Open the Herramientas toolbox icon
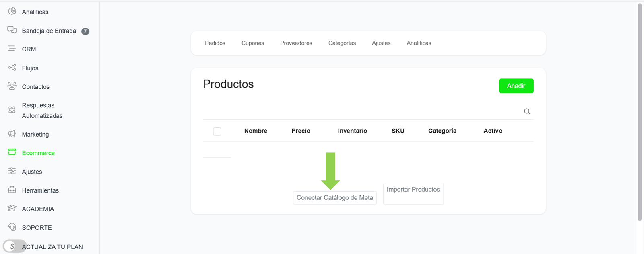Image resolution: width=644 pixels, height=254 pixels. (12, 190)
